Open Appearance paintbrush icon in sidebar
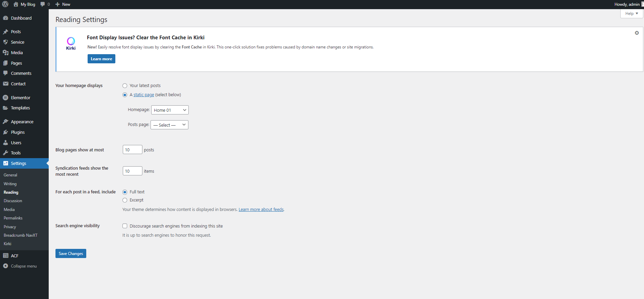The width and height of the screenshot is (644, 299). click(5, 122)
